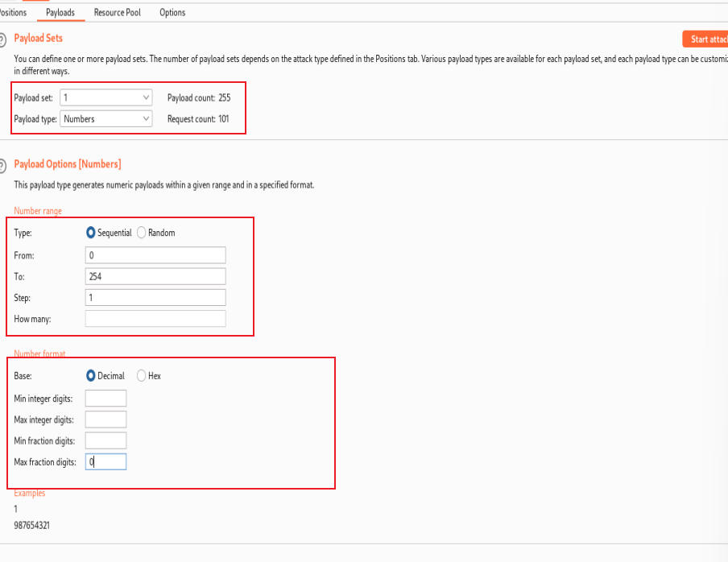The image size is (728, 562).
Task: Click the Payload Options [Numbers] heading
Action: pyautogui.click(x=68, y=163)
